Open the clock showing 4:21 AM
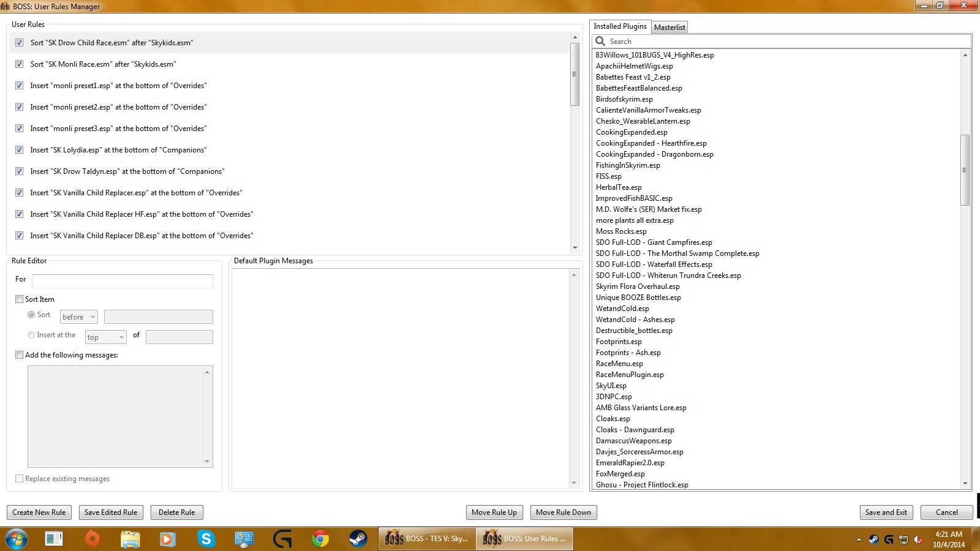Viewport: 980px width, 551px height. click(949, 539)
